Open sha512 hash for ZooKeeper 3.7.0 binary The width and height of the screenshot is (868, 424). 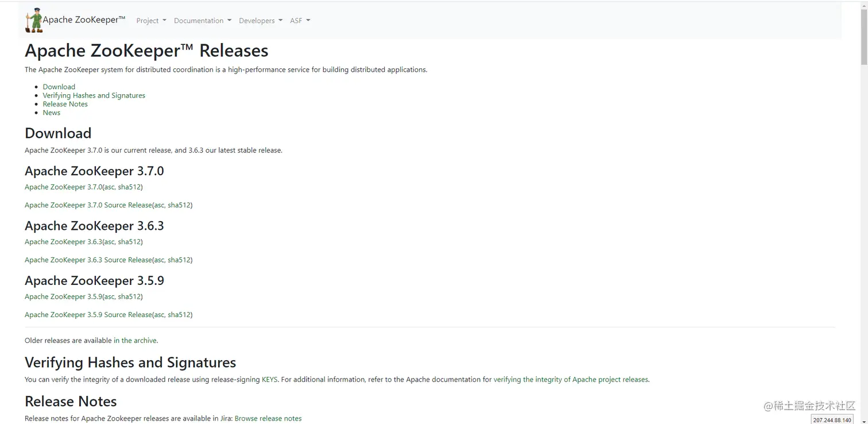(129, 187)
